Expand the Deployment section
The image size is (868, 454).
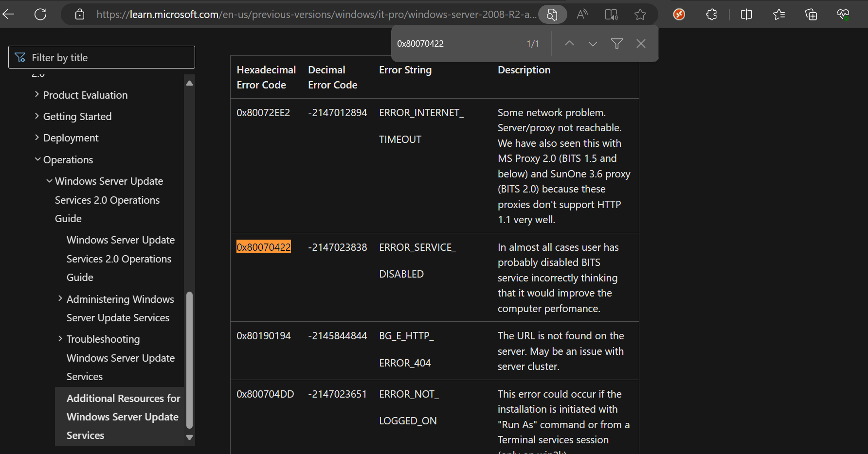[37, 138]
